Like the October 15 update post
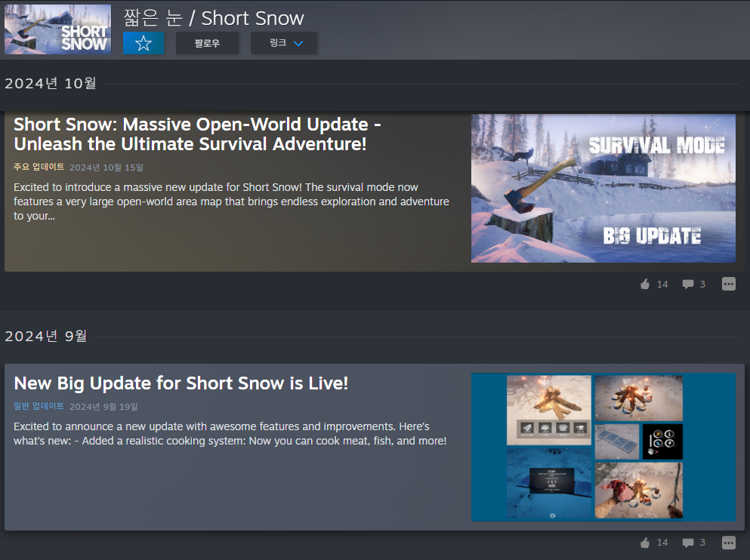750x560 pixels. click(x=654, y=285)
